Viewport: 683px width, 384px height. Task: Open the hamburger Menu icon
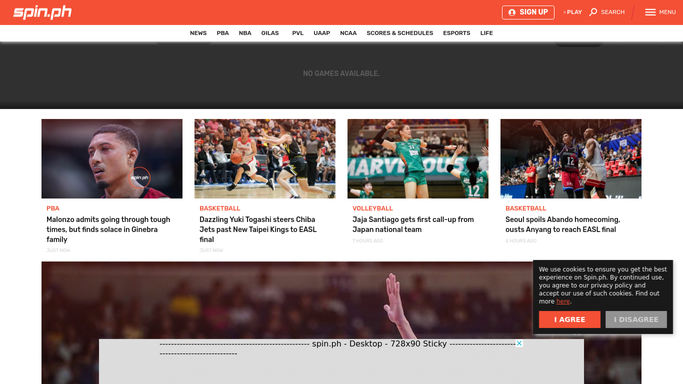point(650,12)
